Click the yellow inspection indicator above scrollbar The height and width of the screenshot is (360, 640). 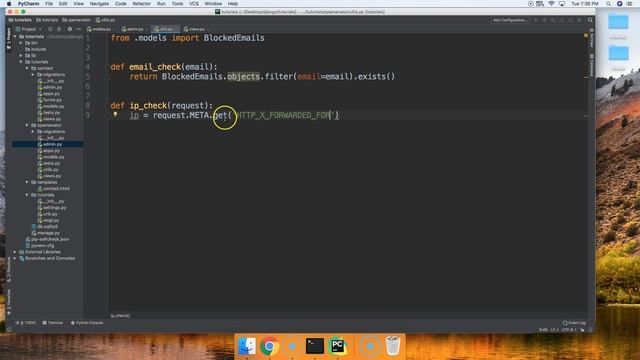click(x=586, y=36)
